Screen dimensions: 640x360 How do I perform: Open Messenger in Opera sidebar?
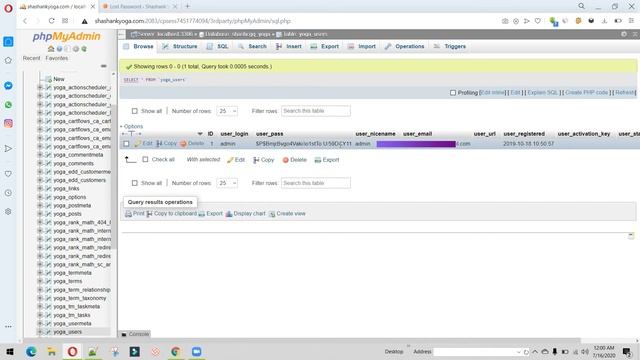(x=8, y=86)
